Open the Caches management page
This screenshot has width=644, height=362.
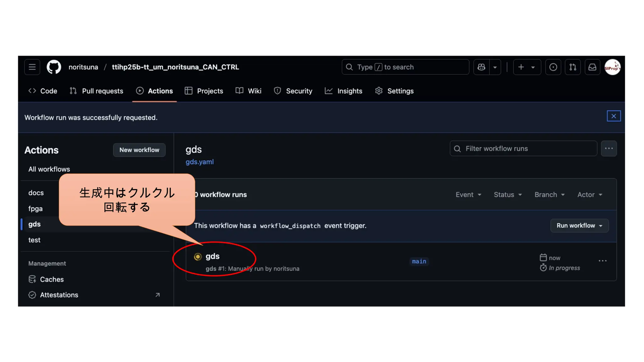coord(52,279)
